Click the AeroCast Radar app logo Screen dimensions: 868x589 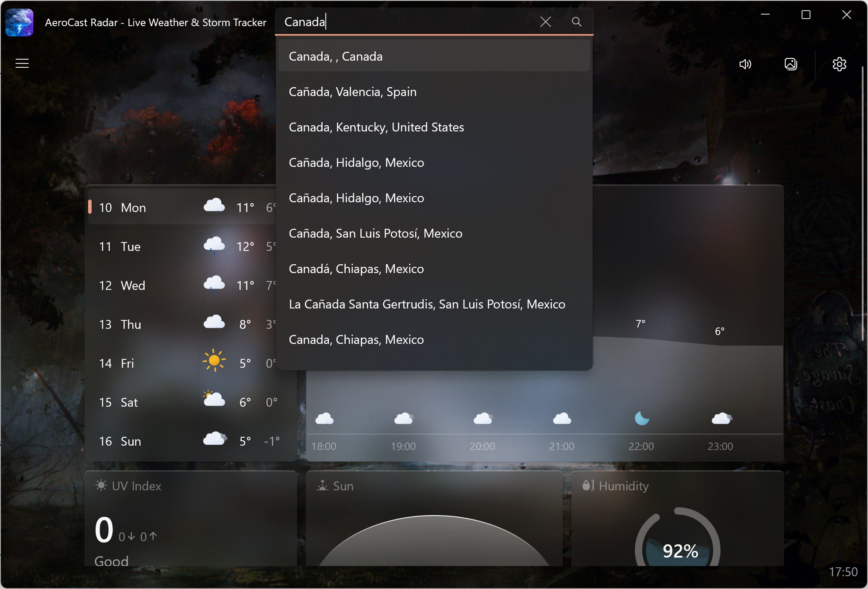(19, 22)
